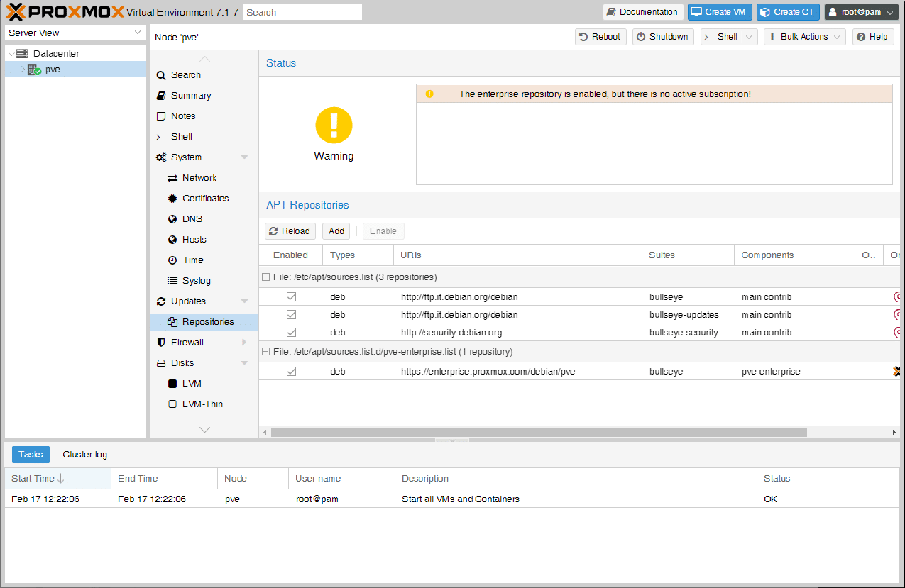Click the top search input field
The width and height of the screenshot is (905, 588).
coord(302,12)
